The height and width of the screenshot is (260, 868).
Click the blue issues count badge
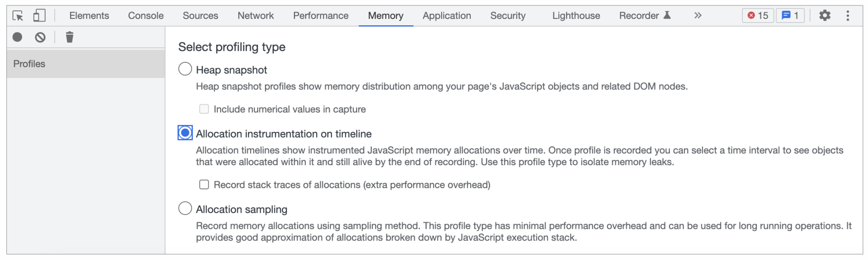790,16
